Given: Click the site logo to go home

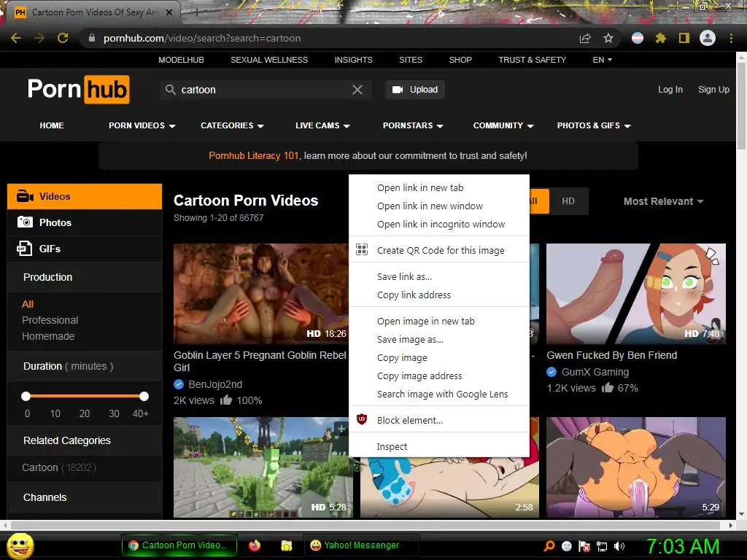Looking at the screenshot, I should pyautogui.click(x=79, y=89).
